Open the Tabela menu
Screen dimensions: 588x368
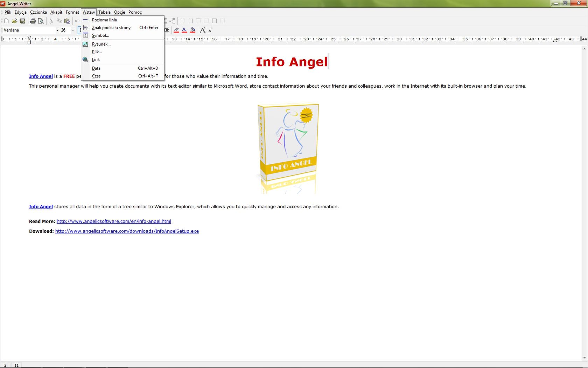[x=104, y=12]
